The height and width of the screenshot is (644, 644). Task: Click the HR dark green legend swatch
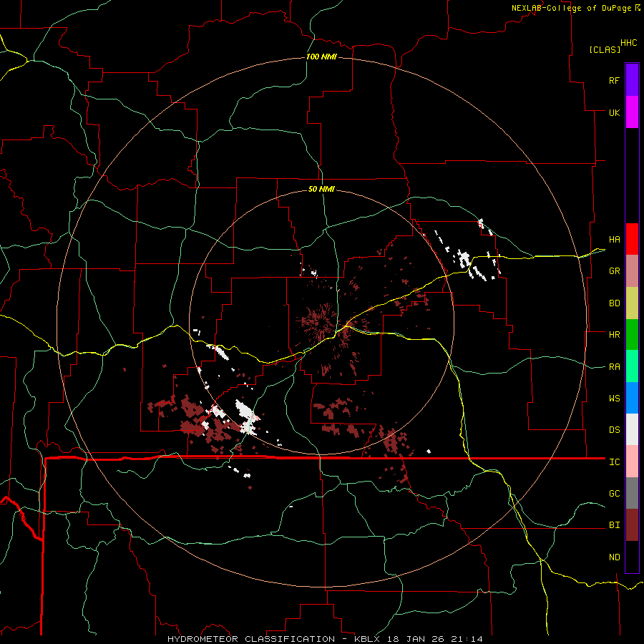pos(632,335)
